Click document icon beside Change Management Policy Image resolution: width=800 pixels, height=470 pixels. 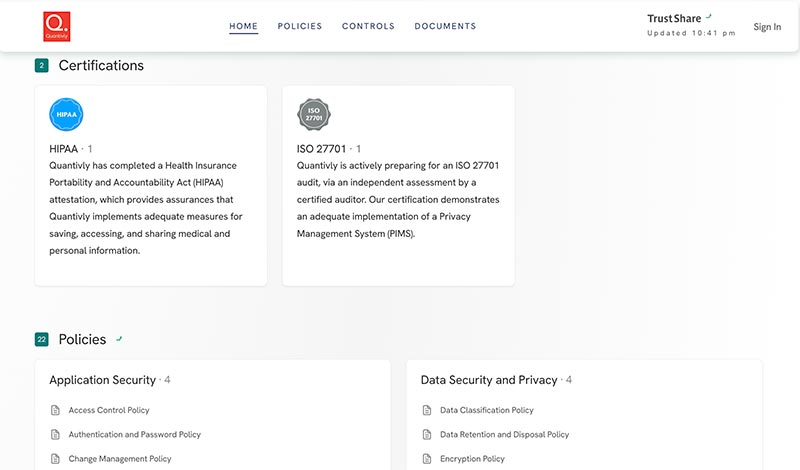55,459
